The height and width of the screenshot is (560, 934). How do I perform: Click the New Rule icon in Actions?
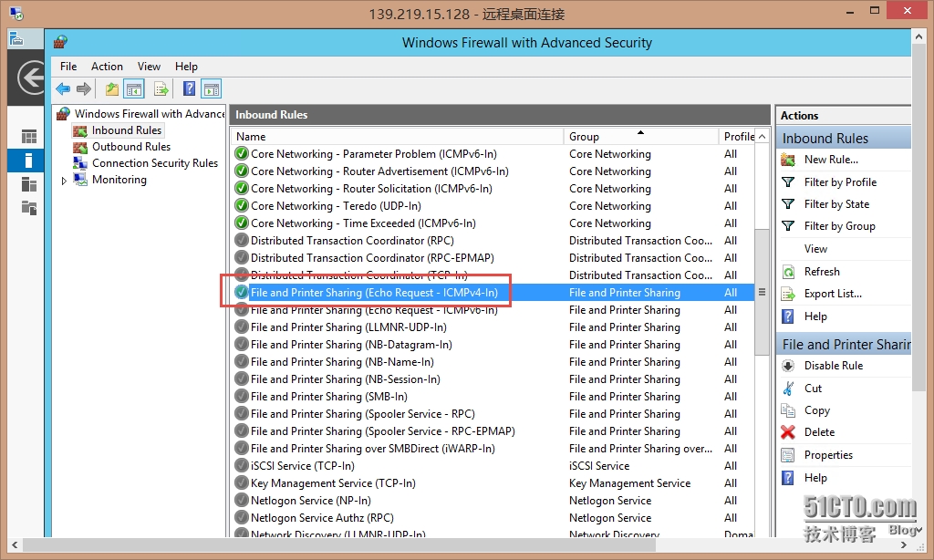pos(788,160)
